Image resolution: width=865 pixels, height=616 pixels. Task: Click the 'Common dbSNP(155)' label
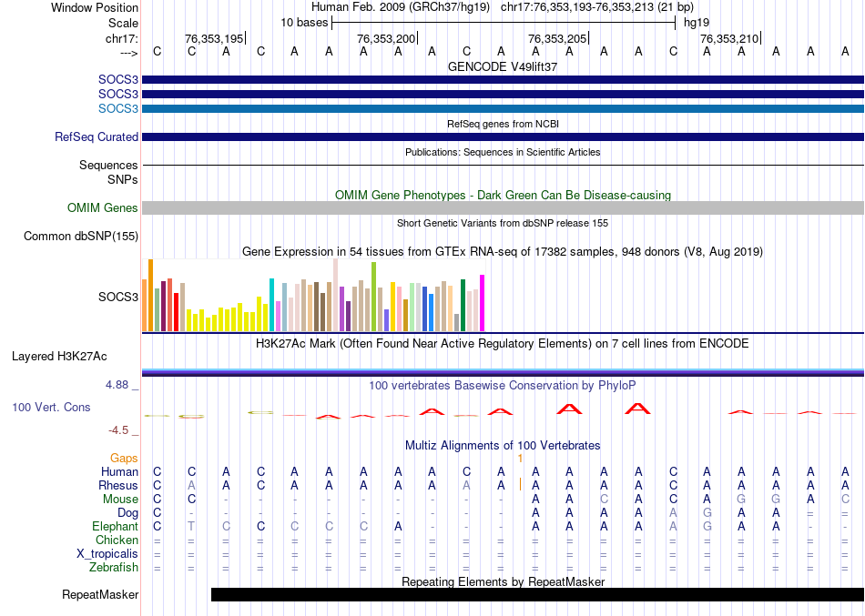coord(81,236)
